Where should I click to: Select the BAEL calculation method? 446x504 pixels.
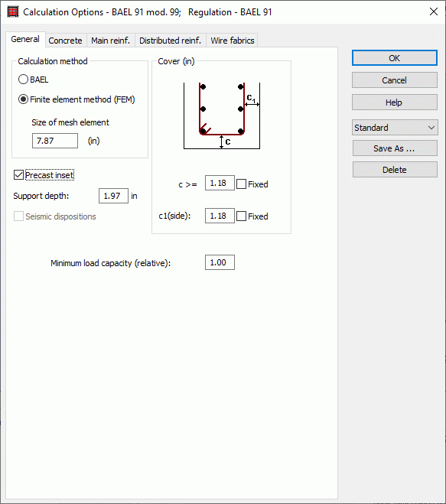coord(23,80)
